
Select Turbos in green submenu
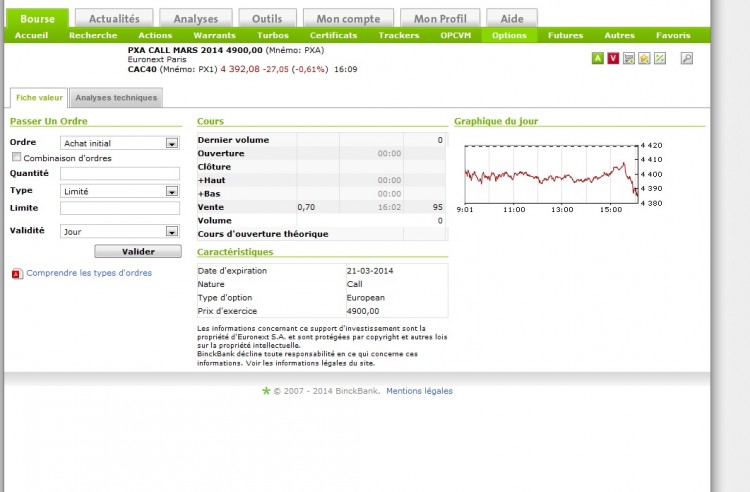click(x=273, y=35)
